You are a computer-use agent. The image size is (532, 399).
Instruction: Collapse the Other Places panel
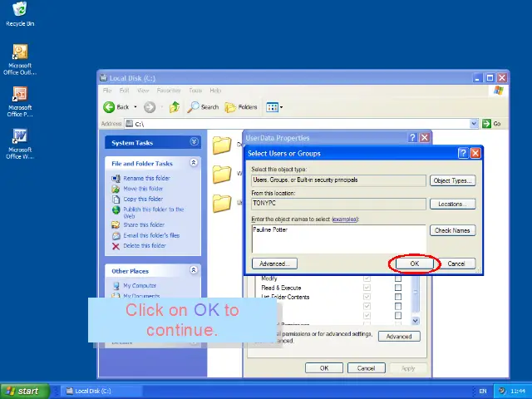coord(194,271)
